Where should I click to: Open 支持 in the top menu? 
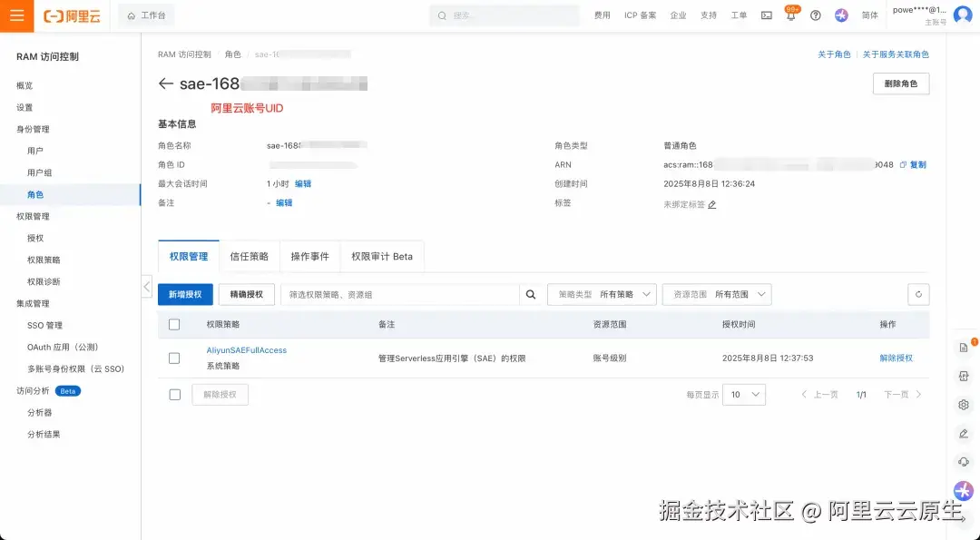[x=708, y=15]
